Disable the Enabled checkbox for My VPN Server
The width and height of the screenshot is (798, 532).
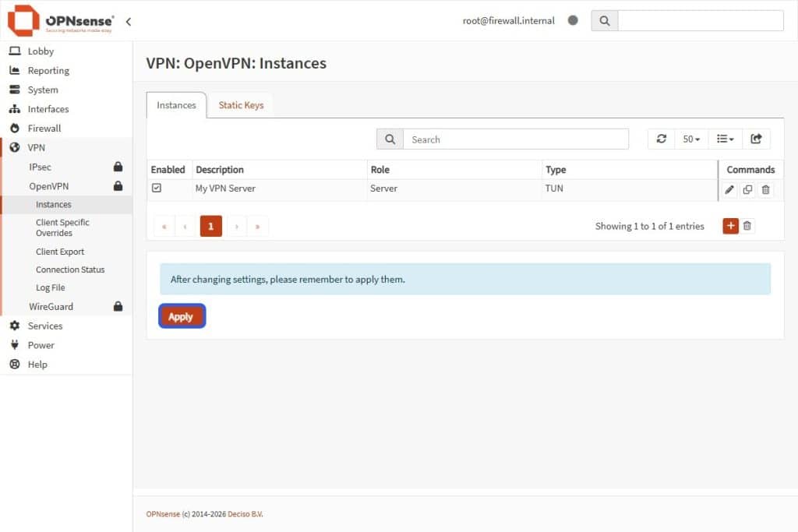point(157,188)
